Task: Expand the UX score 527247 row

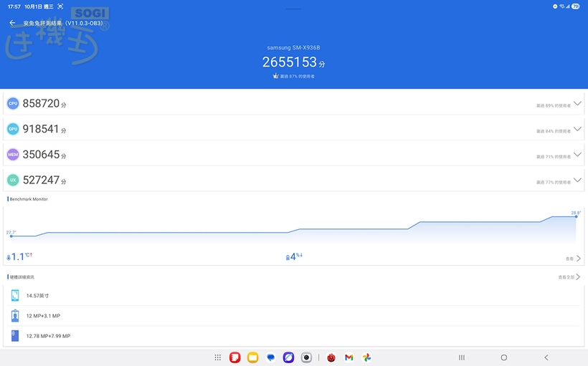Action: [577, 180]
